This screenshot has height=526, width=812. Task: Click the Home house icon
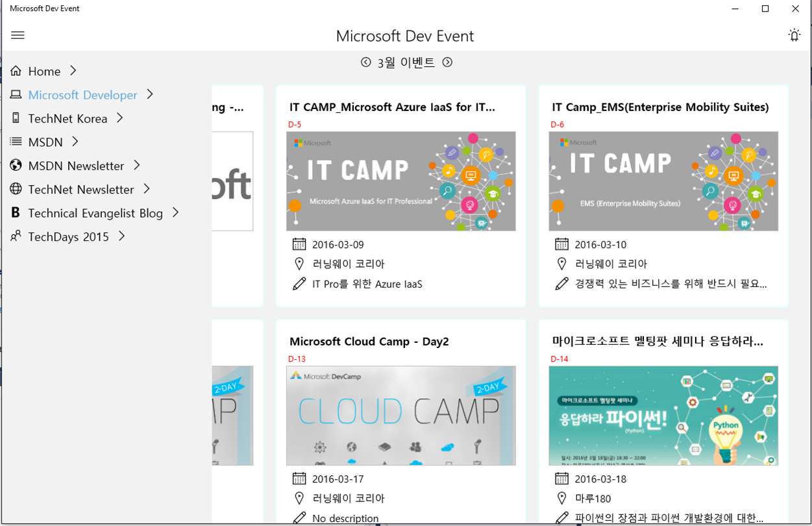(x=16, y=71)
